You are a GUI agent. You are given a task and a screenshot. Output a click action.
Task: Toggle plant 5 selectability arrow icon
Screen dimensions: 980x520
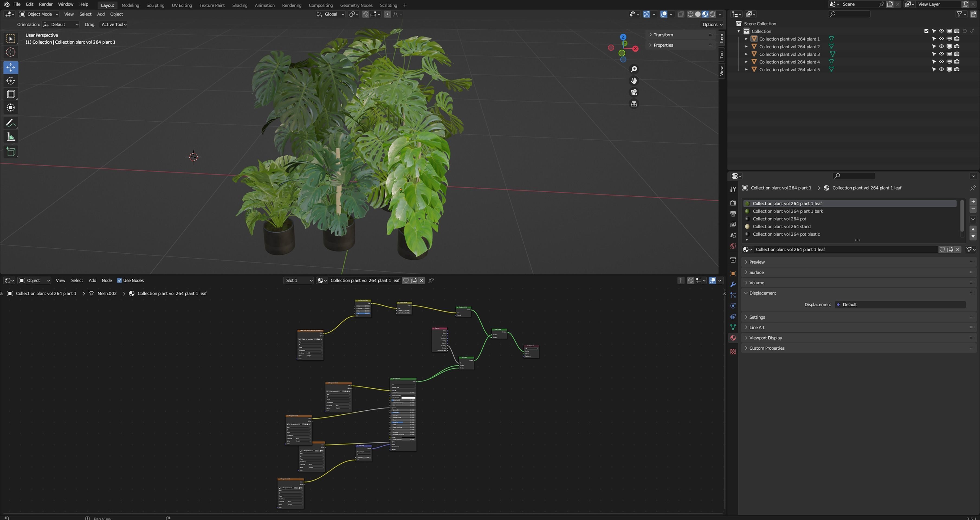click(x=934, y=70)
